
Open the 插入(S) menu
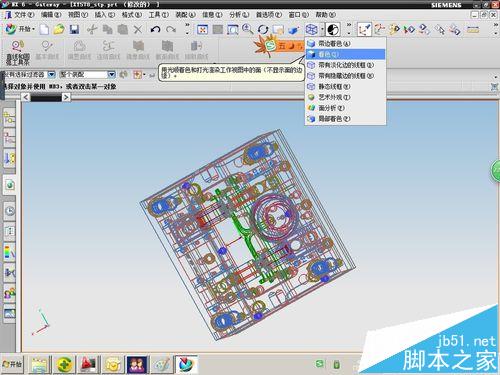tap(104, 15)
